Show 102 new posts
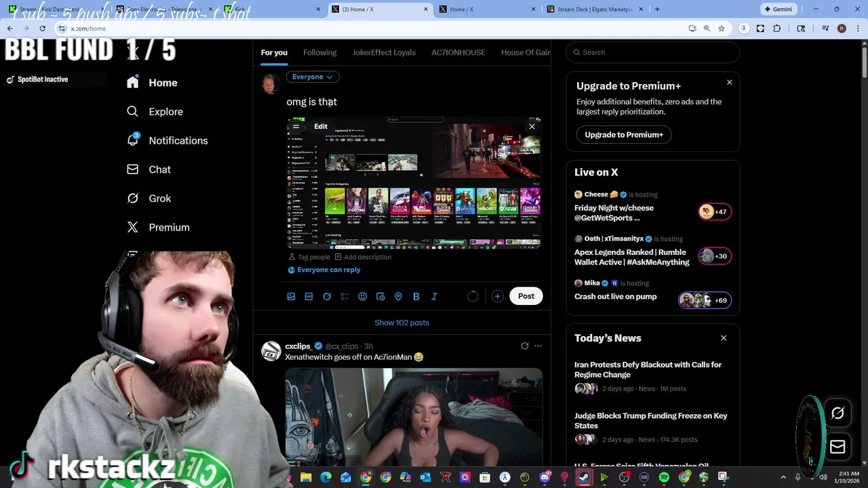Image resolution: width=868 pixels, height=488 pixels. 402,323
